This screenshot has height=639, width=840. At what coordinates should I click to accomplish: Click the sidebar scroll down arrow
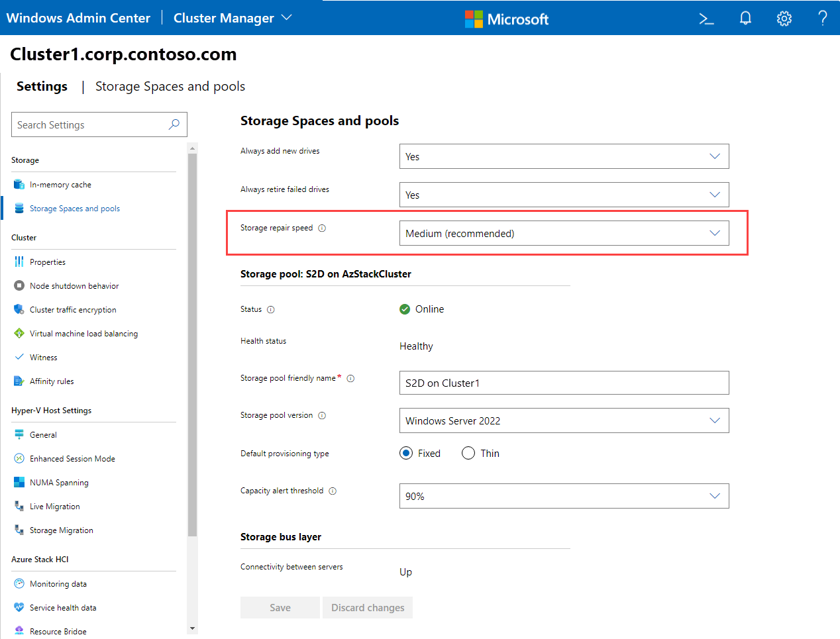click(192, 628)
